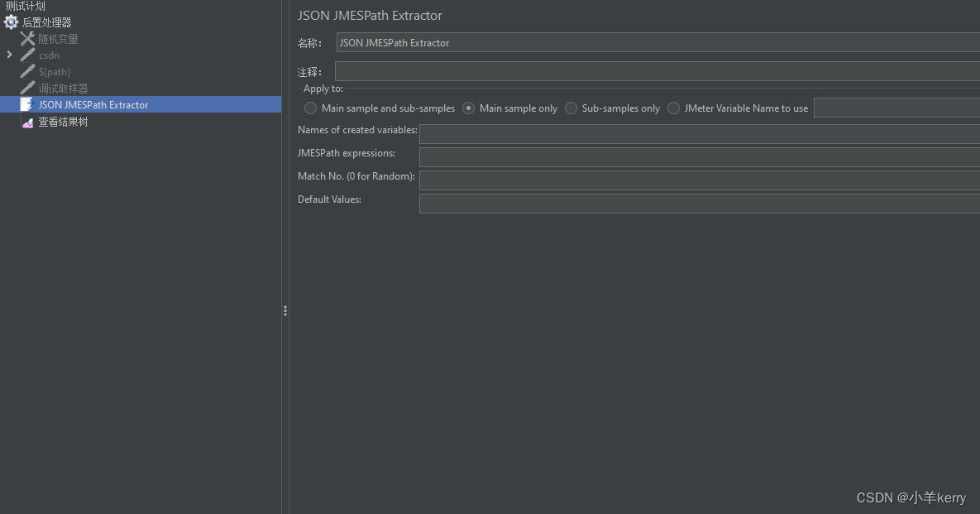The image size is (980, 514).
Task: Click the dropper icon beside ${path}
Action: (27, 72)
